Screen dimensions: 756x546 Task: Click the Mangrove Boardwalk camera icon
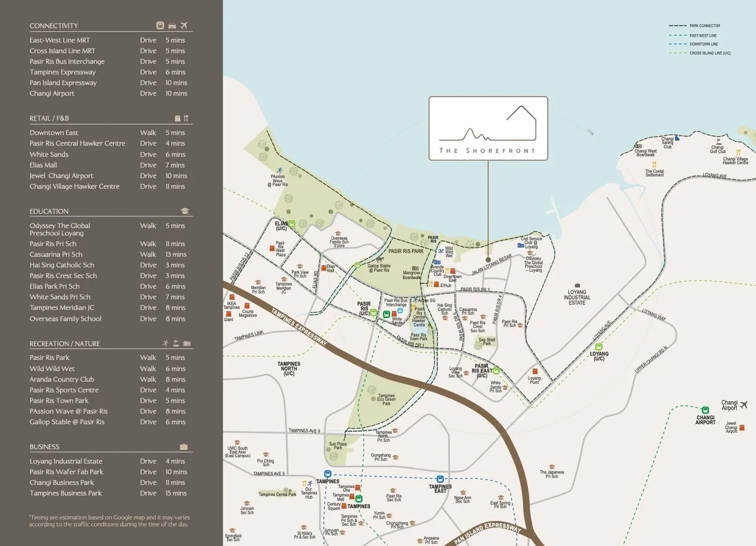tap(415, 268)
